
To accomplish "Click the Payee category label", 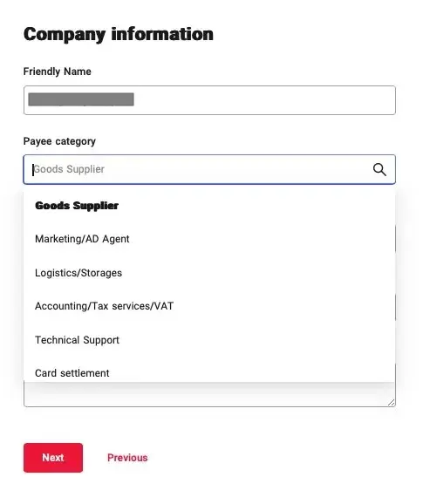I will coord(59,141).
